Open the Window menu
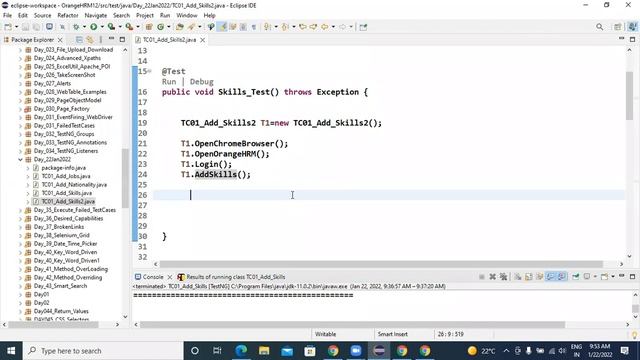The width and height of the screenshot is (640, 360). [x=187, y=16]
